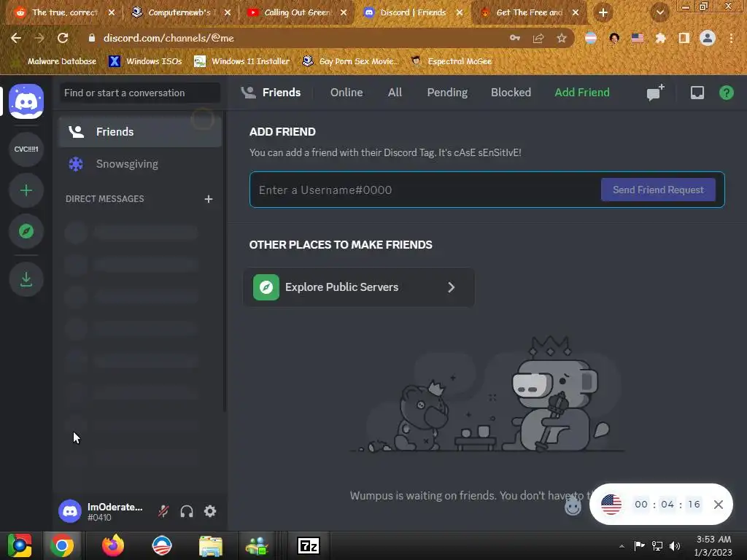The width and height of the screenshot is (747, 560).
Task: Switch to Computernewb's browser tab
Action: (x=180, y=12)
